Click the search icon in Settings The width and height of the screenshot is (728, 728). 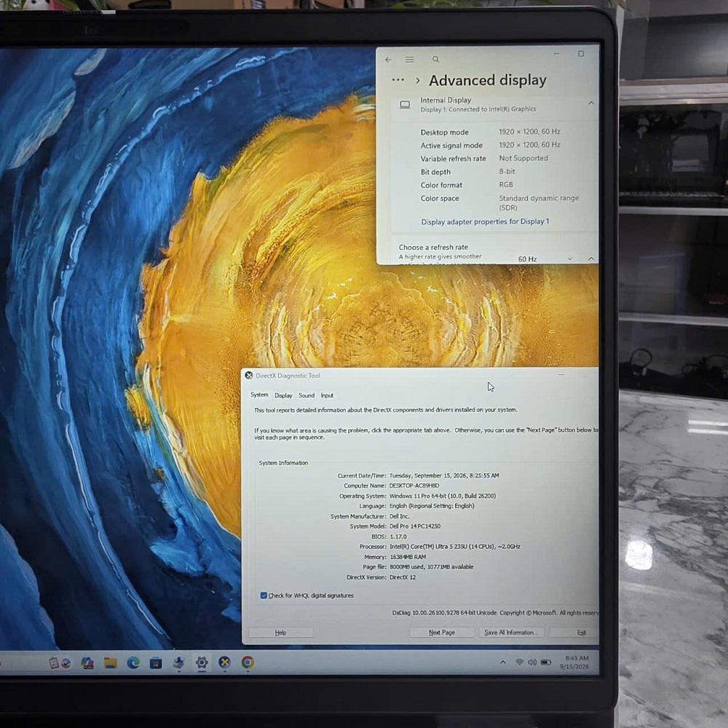tap(435, 60)
